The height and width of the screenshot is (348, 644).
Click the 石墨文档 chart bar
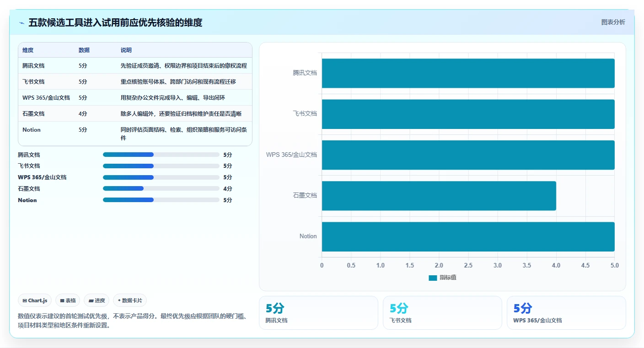click(439, 196)
